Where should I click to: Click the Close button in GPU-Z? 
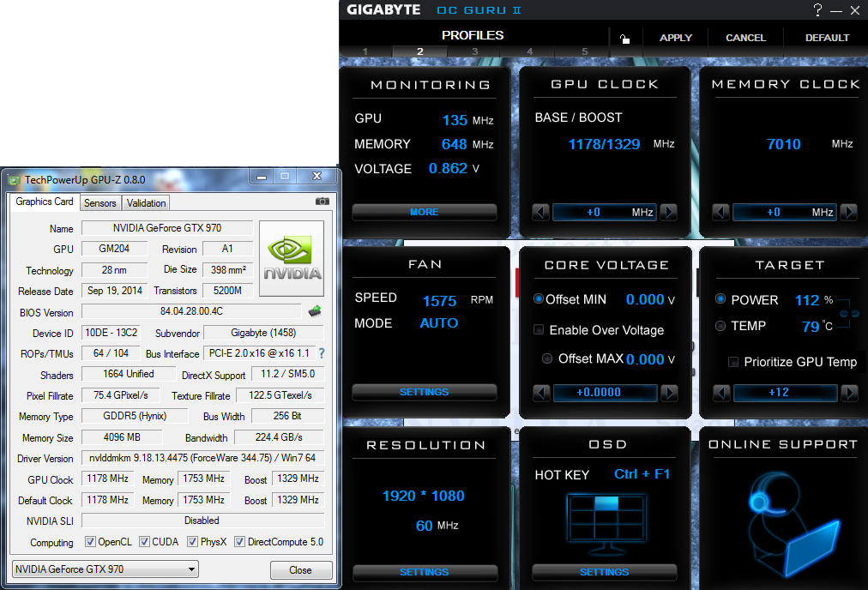[x=300, y=570]
